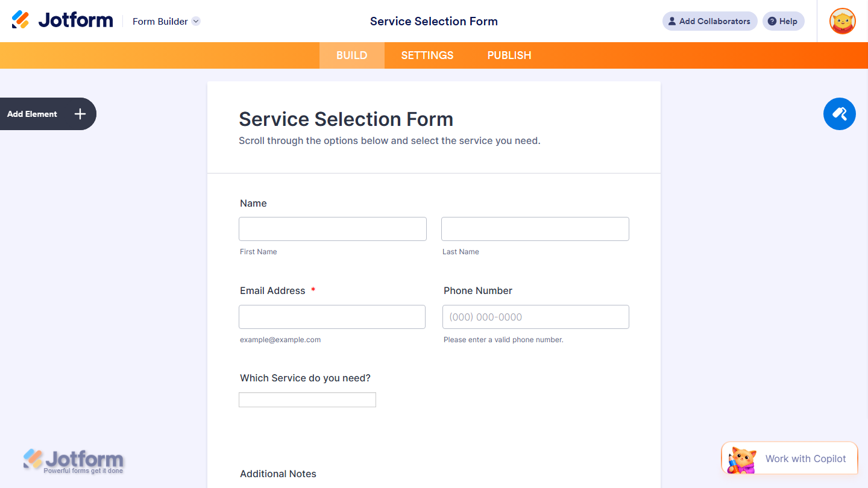Open the Add Collaborators dialog
Image resolution: width=868 pixels, height=488 pixels.
(709, 21)
